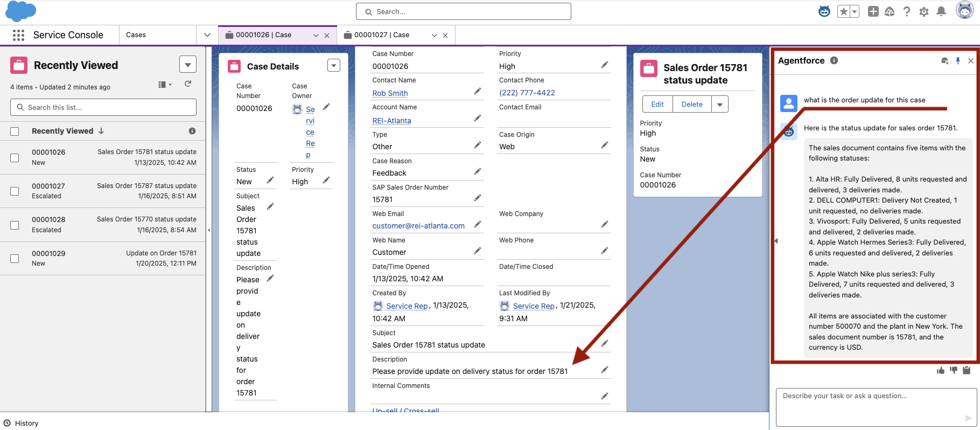Open the Agentforce Einstein icon in header

pos(824,11)
